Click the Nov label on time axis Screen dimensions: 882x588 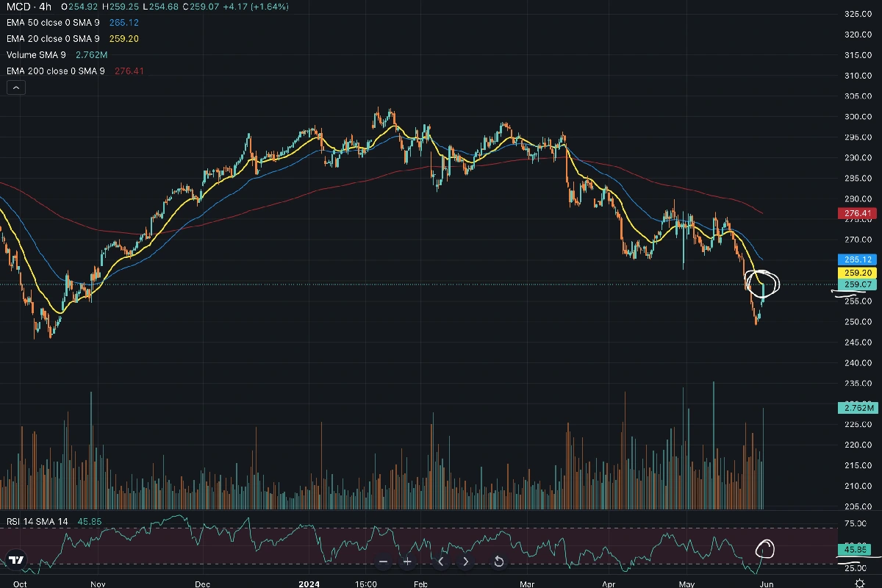point(98,584)
